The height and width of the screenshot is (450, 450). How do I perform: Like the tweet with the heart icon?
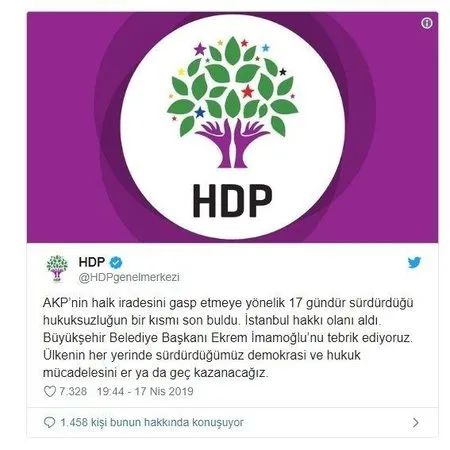pyautogui.click(x=50, y=391)
